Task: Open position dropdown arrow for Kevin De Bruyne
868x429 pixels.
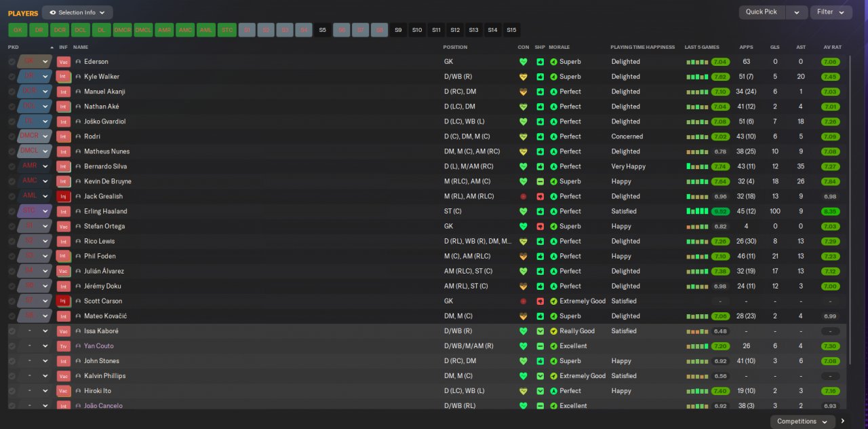Action: pos(45,181)
